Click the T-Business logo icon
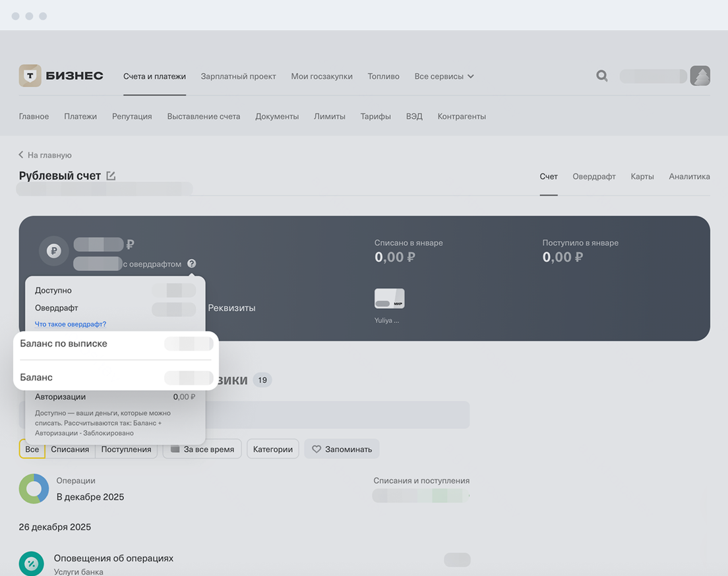728x576 pixels. [30, 76]
